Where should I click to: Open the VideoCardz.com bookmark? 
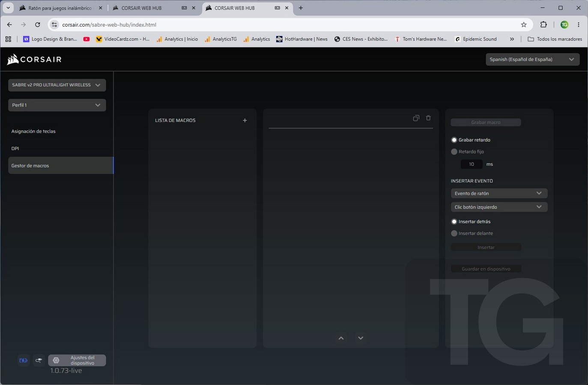122,39
